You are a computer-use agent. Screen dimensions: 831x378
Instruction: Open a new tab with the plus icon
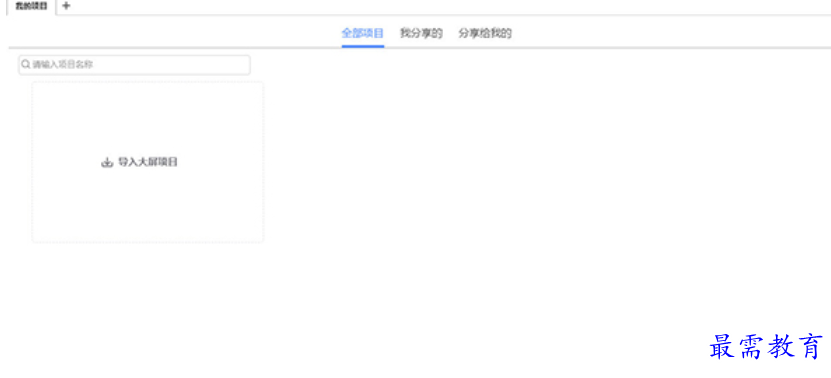click(66, 6)
